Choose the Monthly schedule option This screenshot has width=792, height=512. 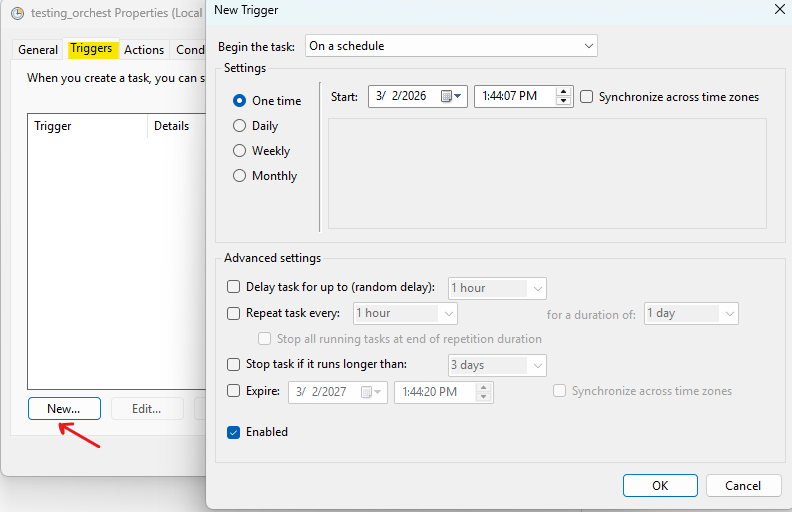tap(239, 176)
